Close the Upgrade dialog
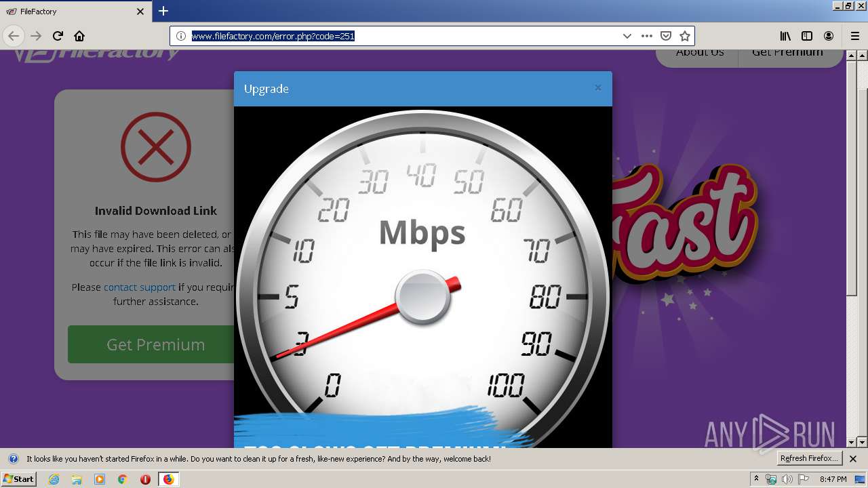The height and width of the screenshot is (488, 868). click(x=597, y=87)
